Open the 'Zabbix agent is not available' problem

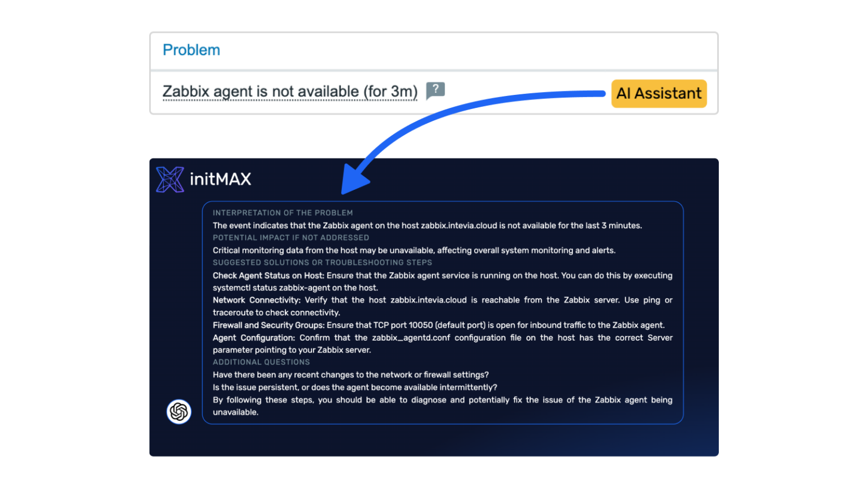[x=289, y=91]
